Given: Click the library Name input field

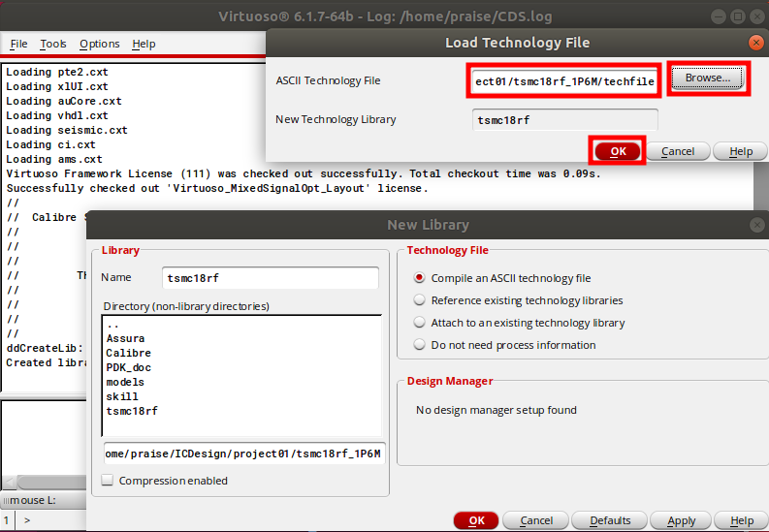Looking at the screenshot, I should click(271, 278).
